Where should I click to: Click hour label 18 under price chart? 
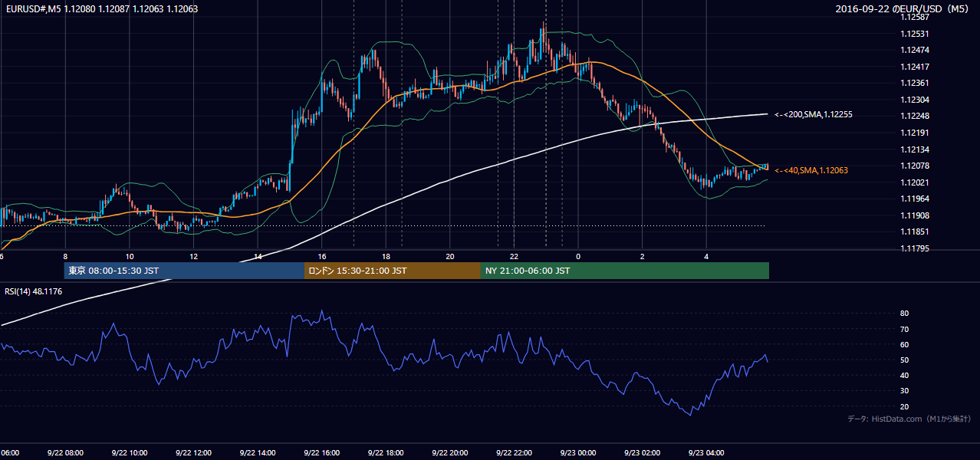click(x=386, y=256)
